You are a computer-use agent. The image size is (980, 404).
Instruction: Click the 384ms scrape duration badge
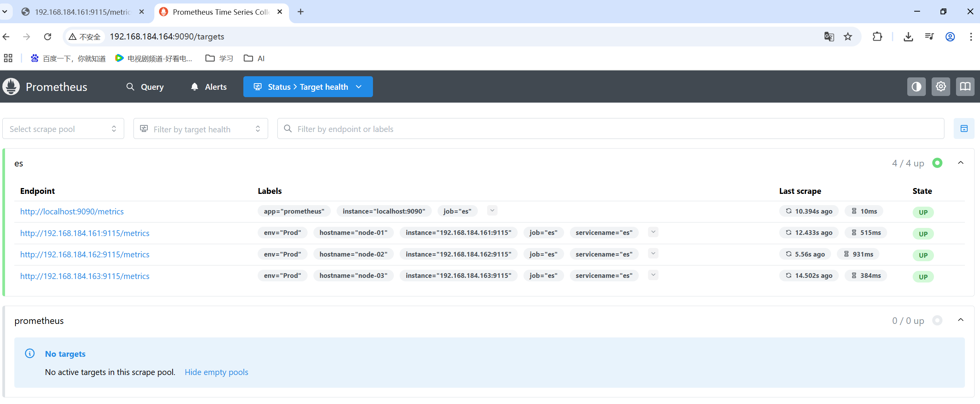(866, 275)
